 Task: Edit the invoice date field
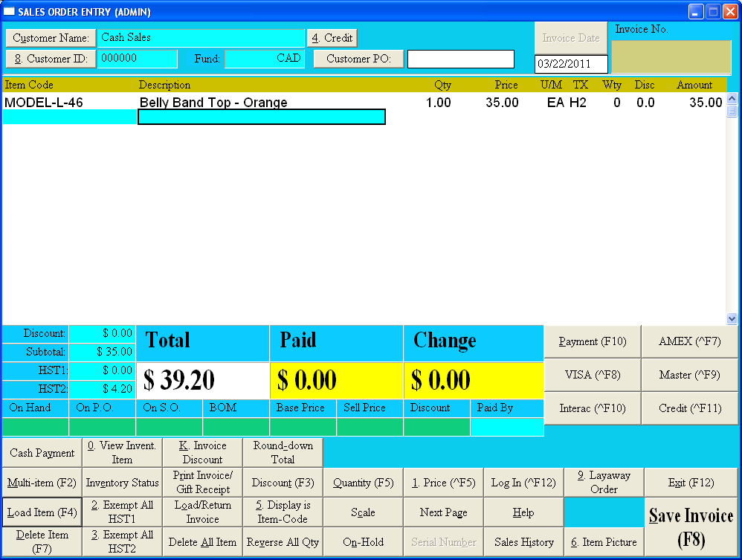[570, 64]
